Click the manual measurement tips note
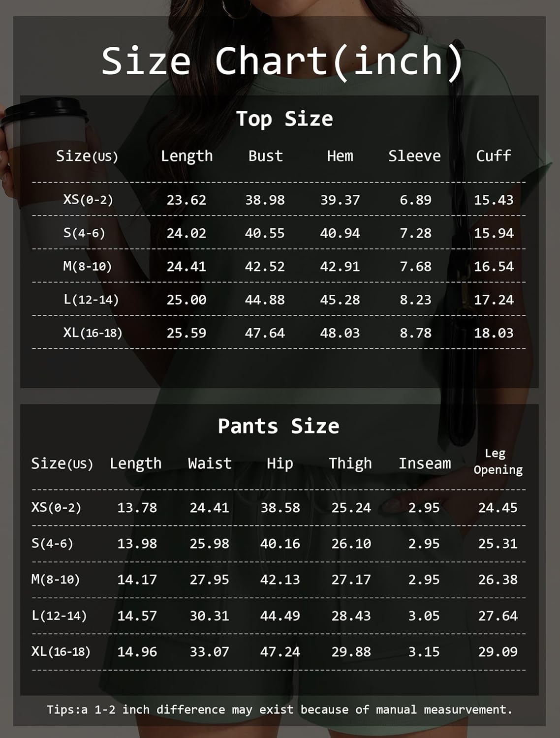Image resolution: width=560 pixels, height=738 pixels. (x=280, y=709)
